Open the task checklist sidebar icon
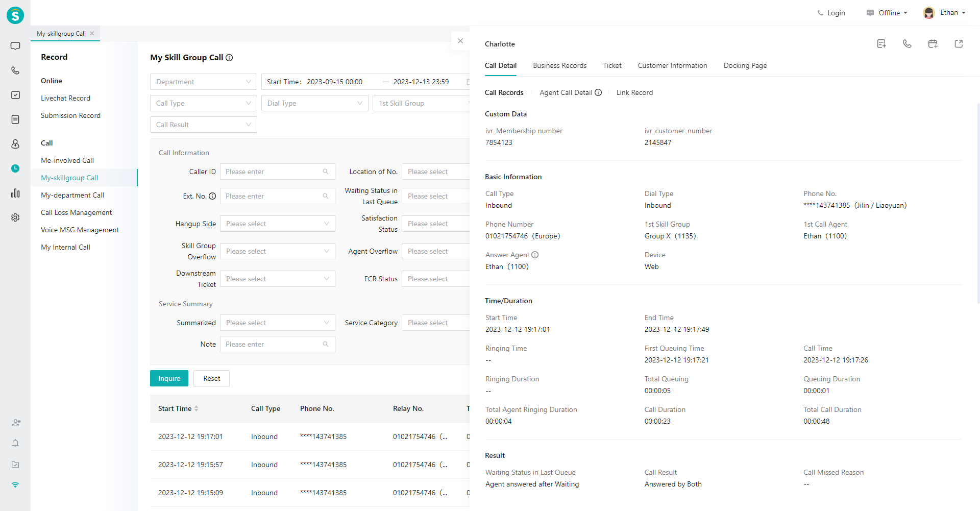 coord(15,95)
